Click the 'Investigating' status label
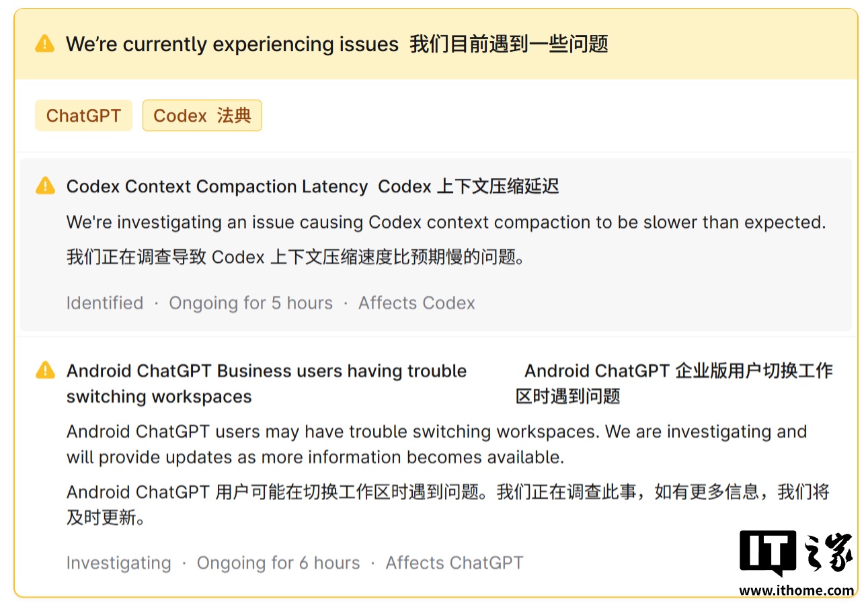The image size is (868, 607). coord(119,563)
